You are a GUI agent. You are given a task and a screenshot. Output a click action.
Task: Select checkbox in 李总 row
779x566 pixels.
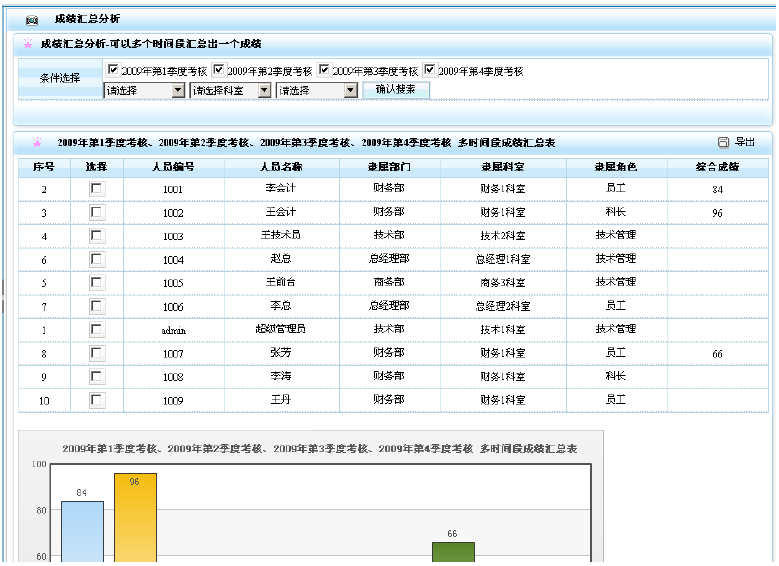click(x=96, y=306)
